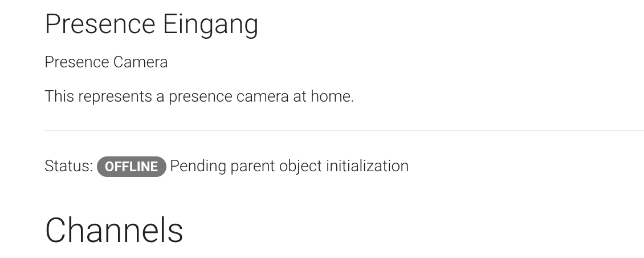
Task: Click the word home ending the description
Action: tap(331, 96)
